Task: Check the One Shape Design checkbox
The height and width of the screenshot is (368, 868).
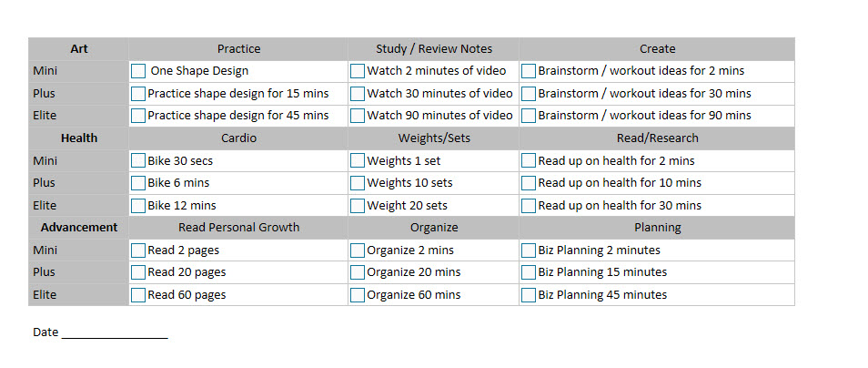Action: click(x=138, y=71)
